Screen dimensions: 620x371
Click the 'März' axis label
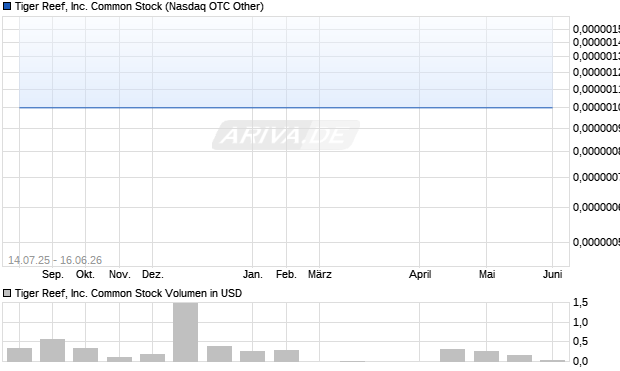point(319,274)
